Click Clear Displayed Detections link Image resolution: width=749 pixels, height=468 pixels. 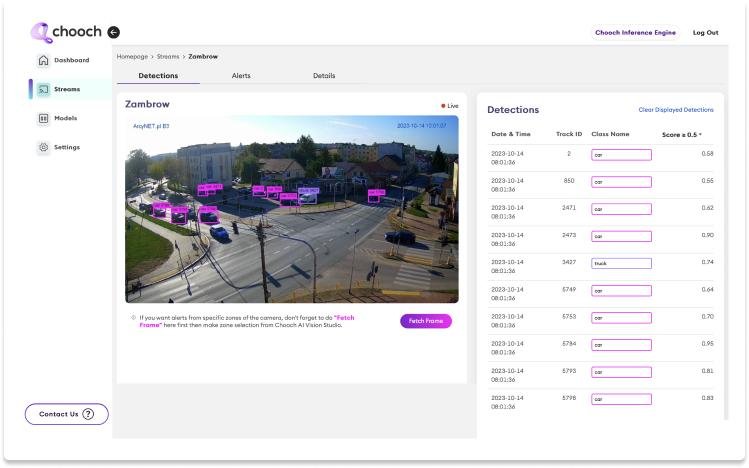point(676,110)
